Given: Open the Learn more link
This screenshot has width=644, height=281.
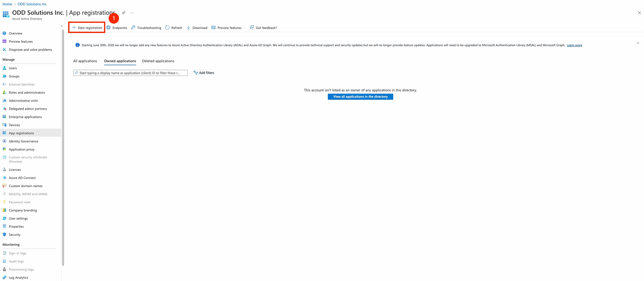Looking at the screenshot, I should click(x=574, y=45).
